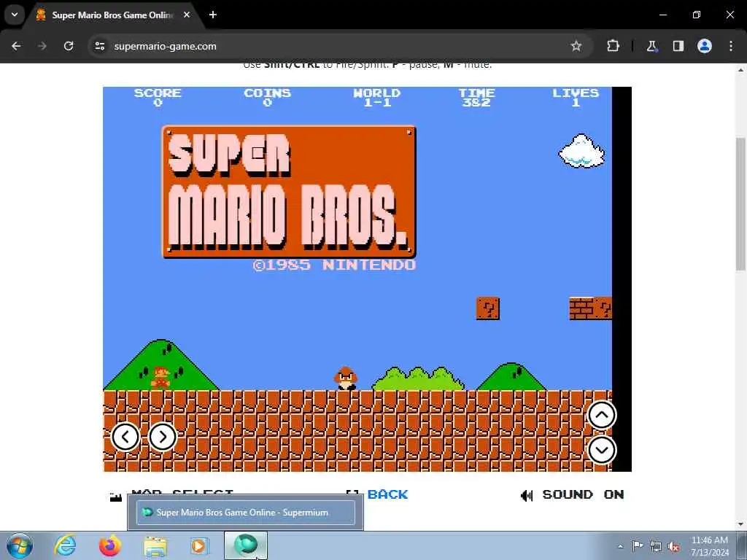Screen dimensions: 747x560
Task: Open the browser extensions puzzle icon
Action: point(613,46)
